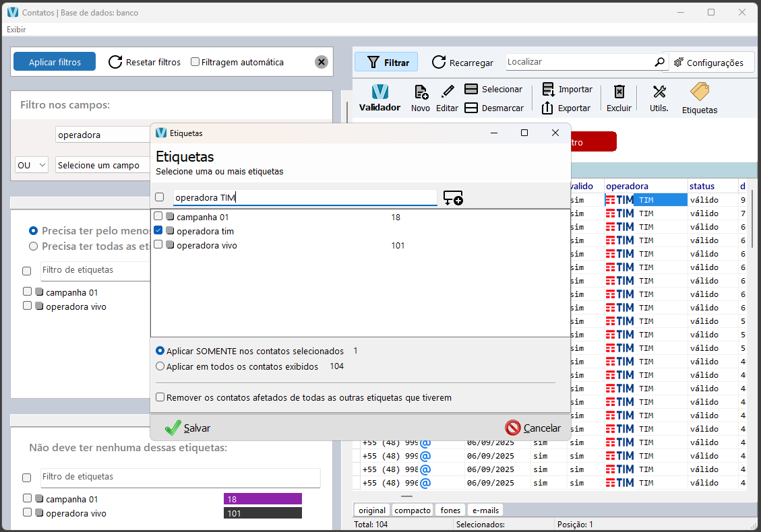
Task: Select Aplicar em todos os contatos exibidos
Action: click(x=160, y=366)
